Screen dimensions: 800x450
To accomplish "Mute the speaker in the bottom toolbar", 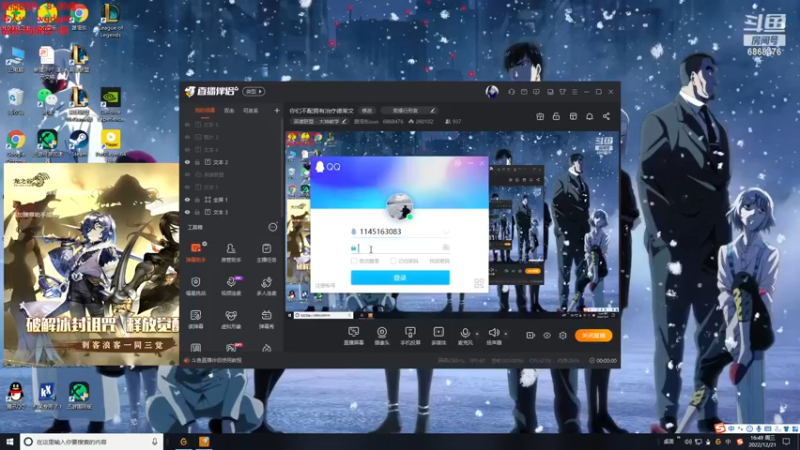I will (x=493, y=335).
